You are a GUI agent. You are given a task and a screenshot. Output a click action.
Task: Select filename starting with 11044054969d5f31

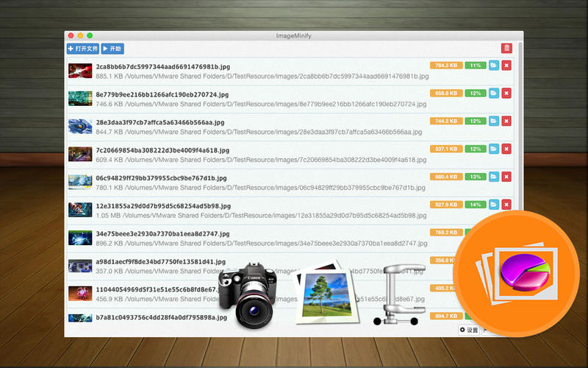157,289
